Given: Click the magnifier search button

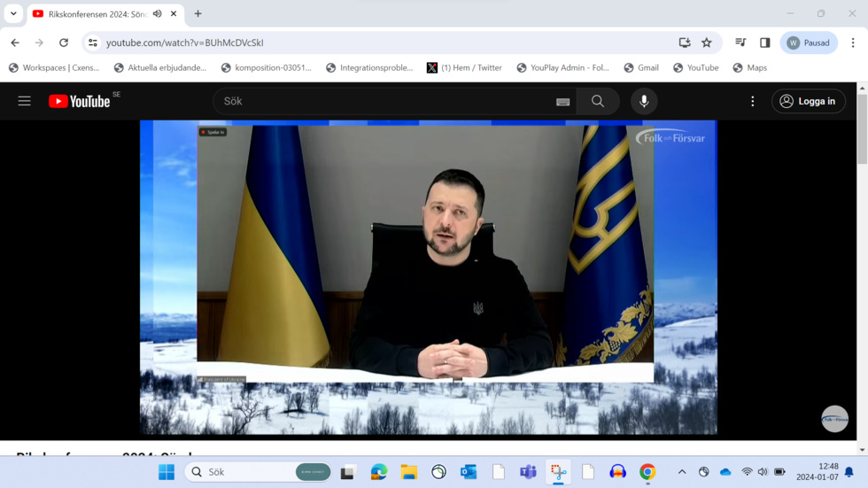Looking at the screenshot, I should pyautogui.click(x=598, y=101).
